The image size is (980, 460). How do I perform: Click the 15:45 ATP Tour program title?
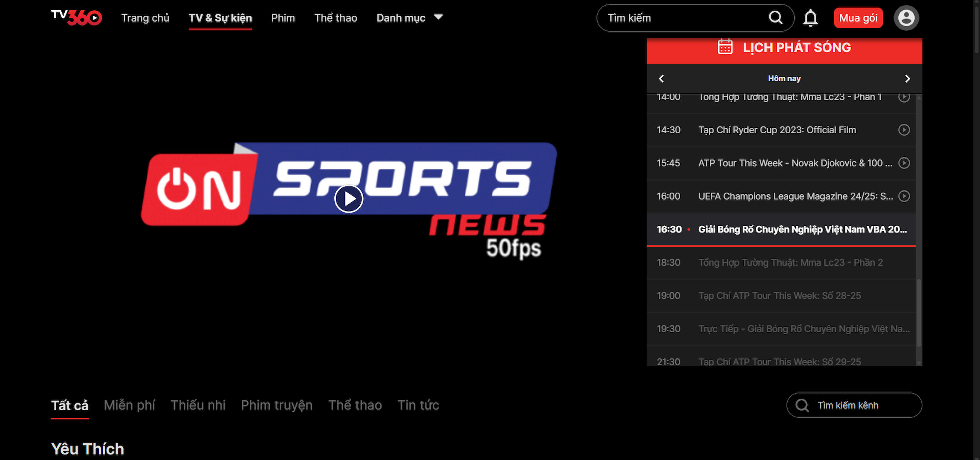[795, 163]
